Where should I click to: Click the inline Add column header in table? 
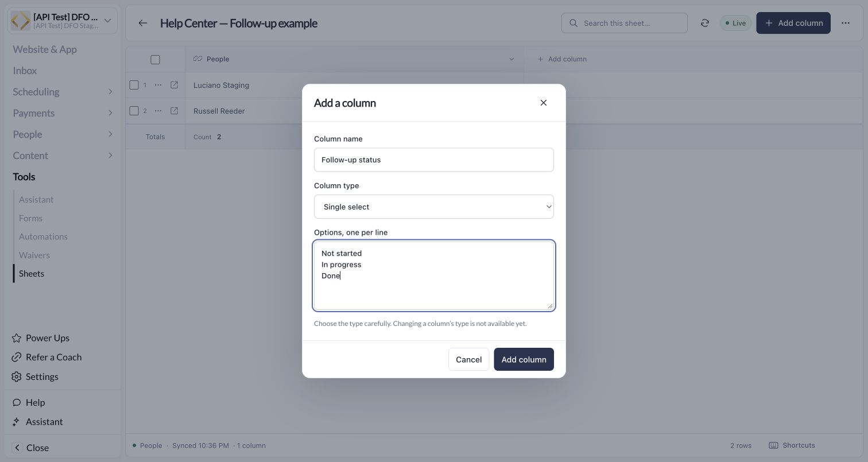click(561, 59)
